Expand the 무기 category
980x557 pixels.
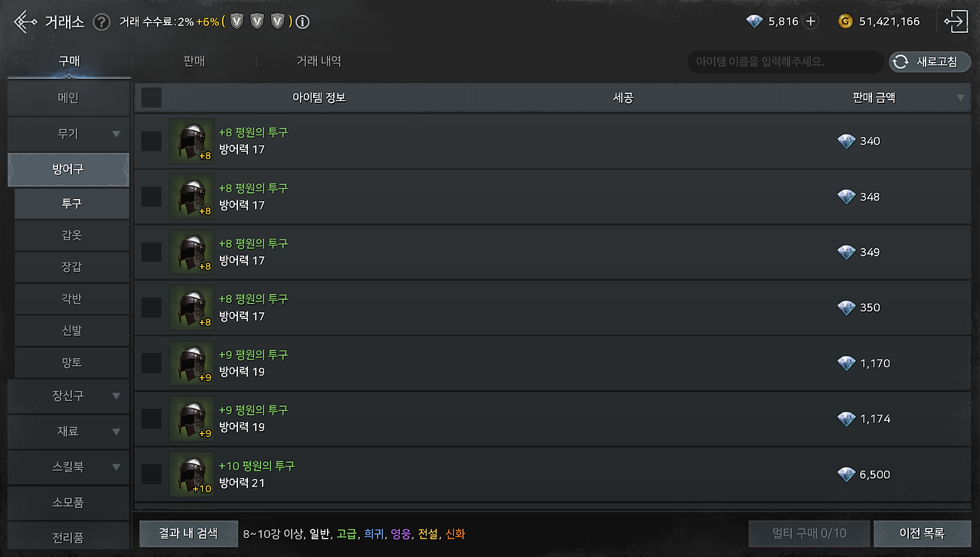[68, 134]
